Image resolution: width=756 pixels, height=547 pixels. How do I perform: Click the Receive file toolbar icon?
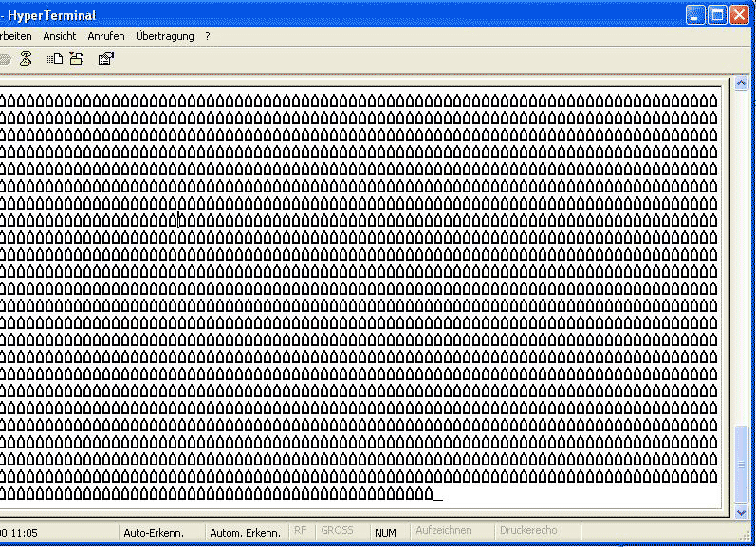77,59
